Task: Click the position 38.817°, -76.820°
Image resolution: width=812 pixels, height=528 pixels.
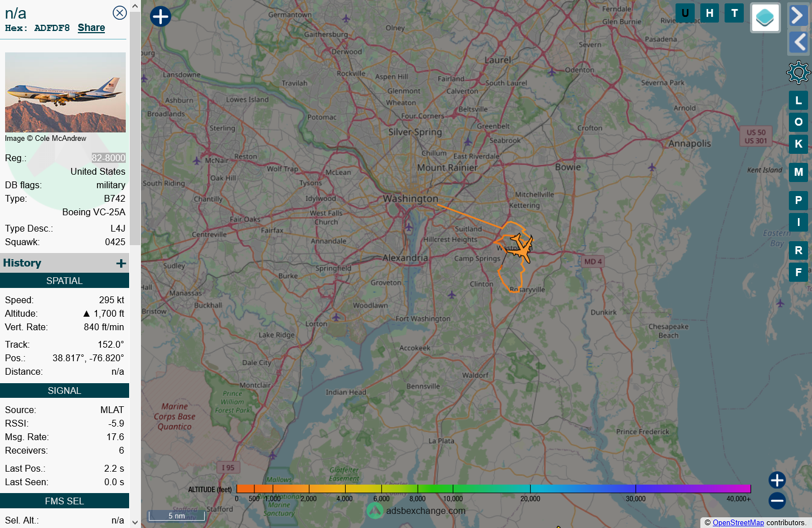Action: click(89, 358)
